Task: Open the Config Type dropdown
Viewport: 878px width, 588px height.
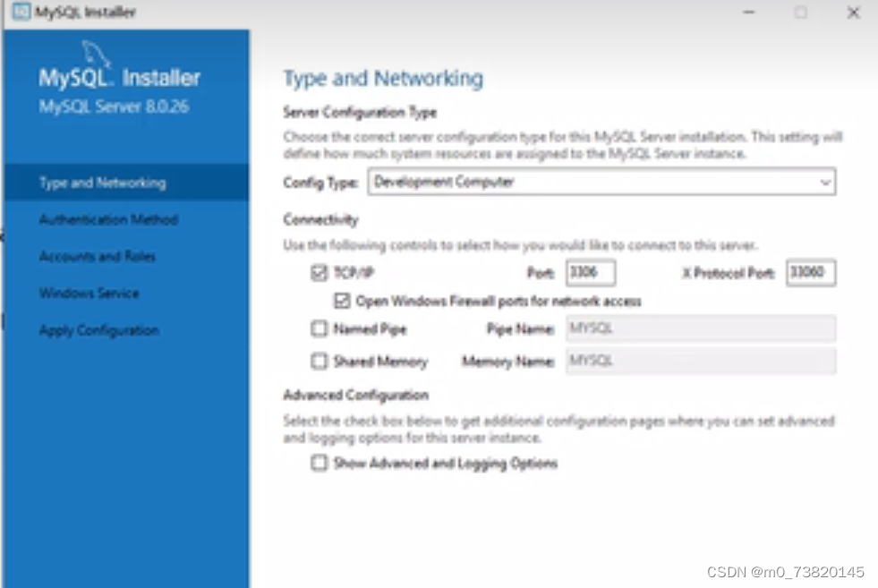Action: pyautogui.click(x=602, y=182)
